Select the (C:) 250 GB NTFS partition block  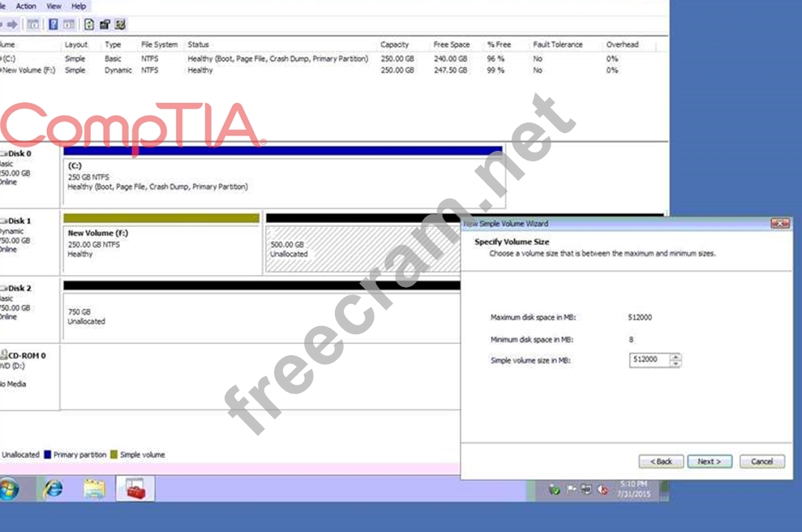[283, 177]
